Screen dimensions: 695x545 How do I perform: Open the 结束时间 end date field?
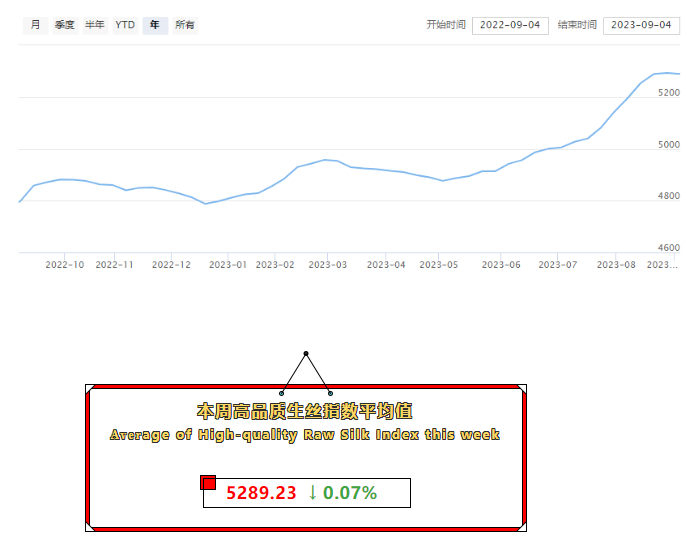click(641, 25)
